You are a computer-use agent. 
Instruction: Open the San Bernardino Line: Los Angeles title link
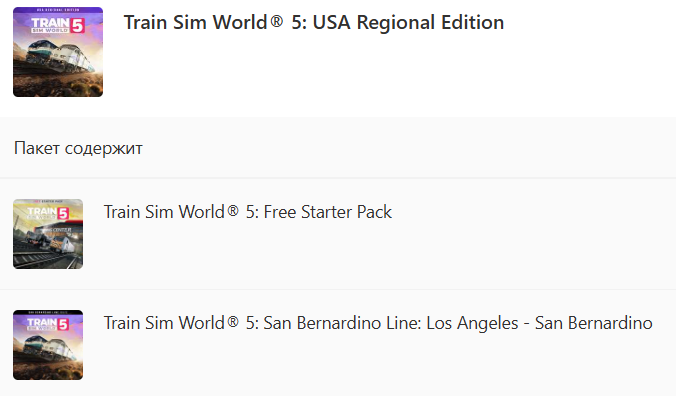coord(378,323)
